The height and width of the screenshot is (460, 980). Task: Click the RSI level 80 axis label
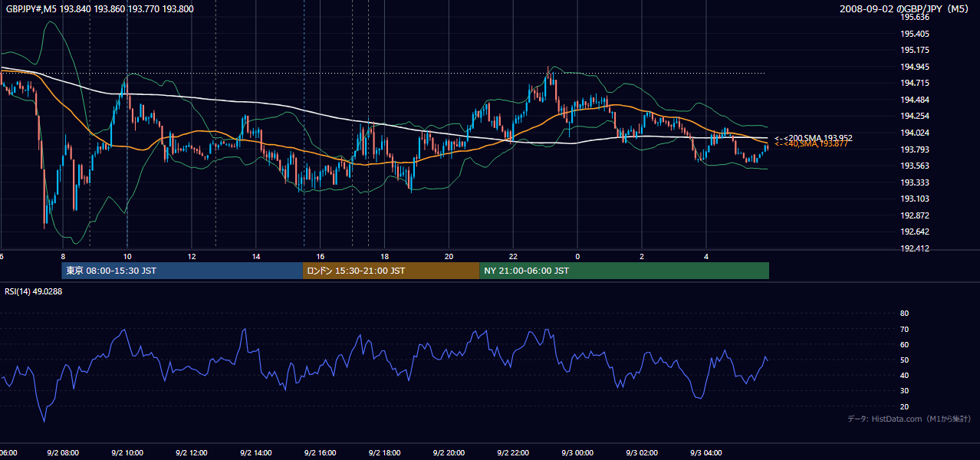click(x=904, y=314)
